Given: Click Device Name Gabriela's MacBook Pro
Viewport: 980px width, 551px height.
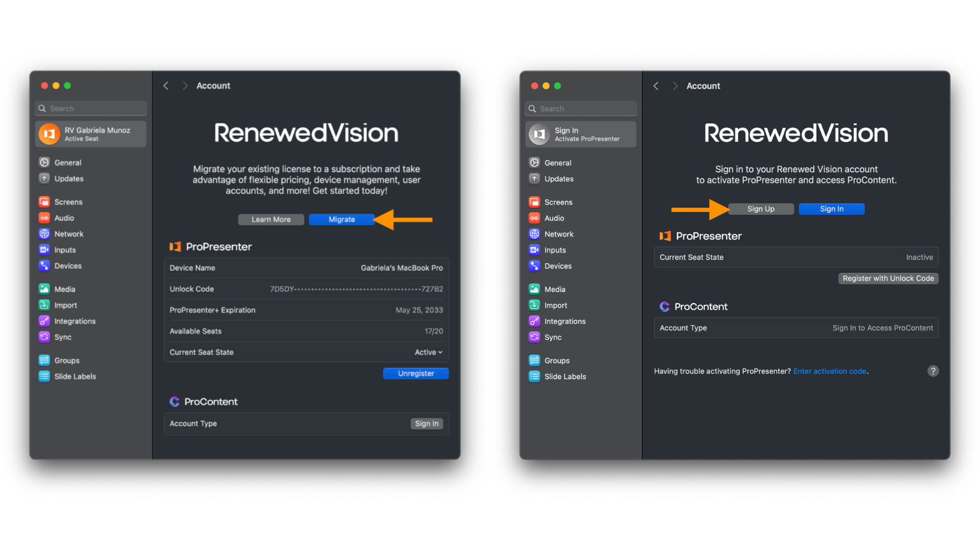Looking at the screenshot, I should [402, 268].
